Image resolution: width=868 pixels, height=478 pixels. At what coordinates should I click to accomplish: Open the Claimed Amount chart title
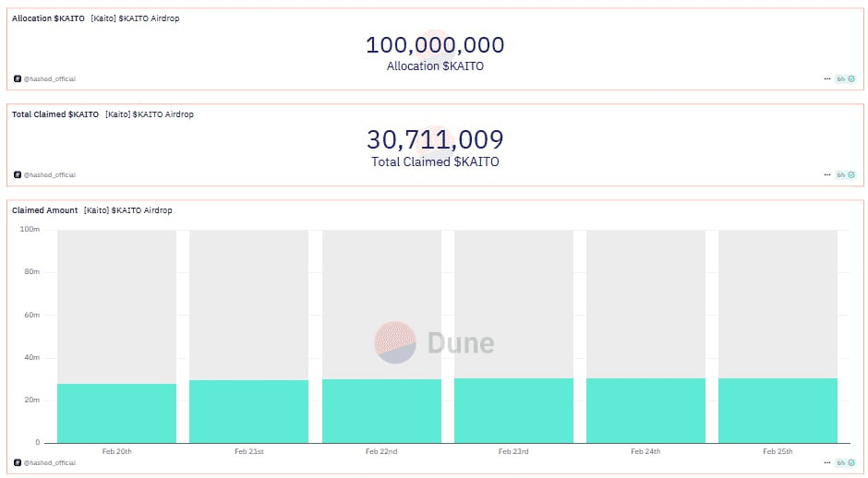(44, 210)
